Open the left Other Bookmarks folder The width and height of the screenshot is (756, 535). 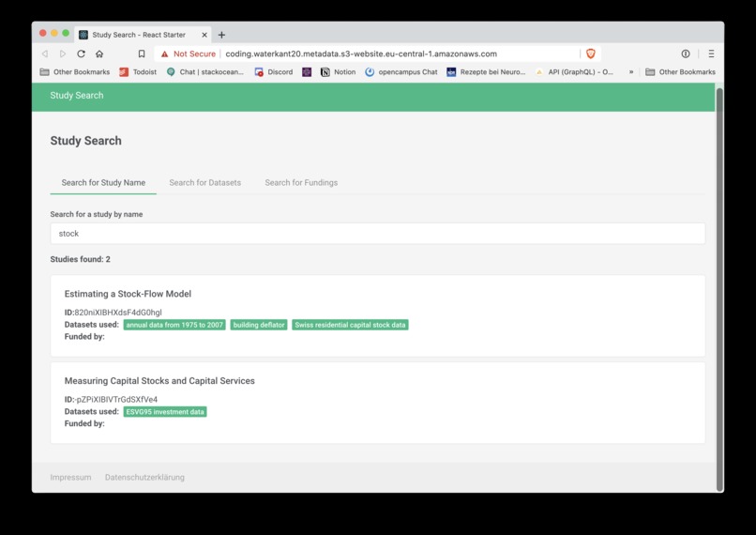[x=75, y=72]
